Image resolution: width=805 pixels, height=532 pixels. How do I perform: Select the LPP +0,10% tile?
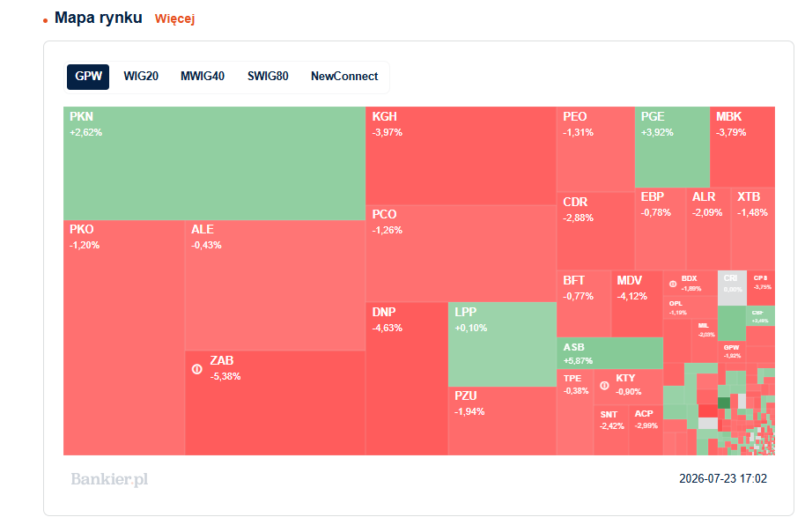[503, 344]
